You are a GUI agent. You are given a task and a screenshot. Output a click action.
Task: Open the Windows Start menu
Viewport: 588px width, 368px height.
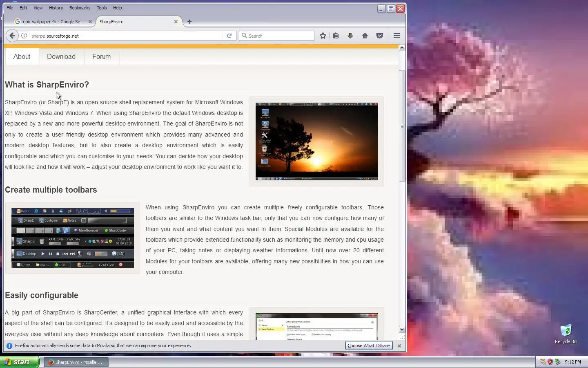(20, 362)
